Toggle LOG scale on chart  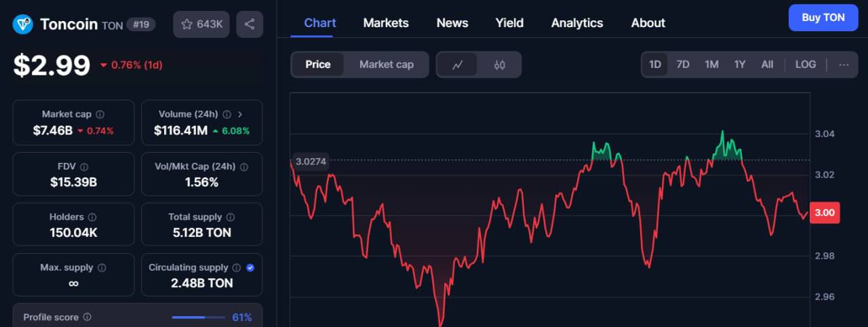coord(806,64)
